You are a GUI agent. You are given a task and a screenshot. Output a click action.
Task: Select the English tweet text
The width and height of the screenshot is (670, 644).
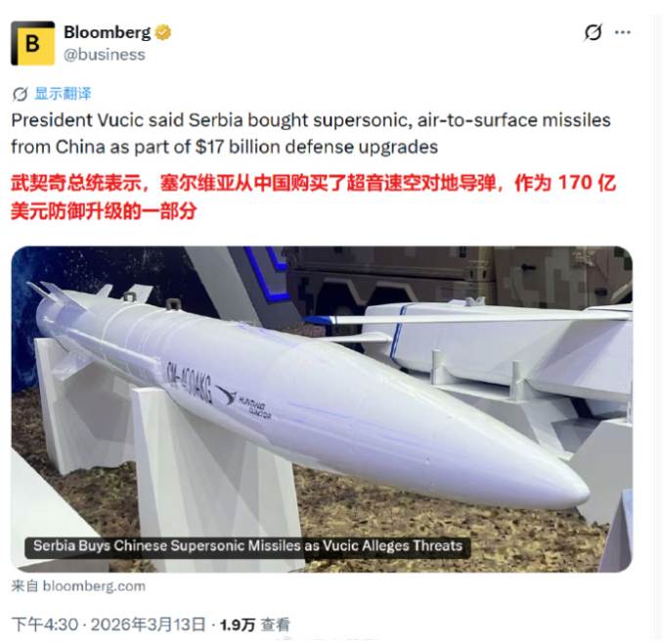311,133
